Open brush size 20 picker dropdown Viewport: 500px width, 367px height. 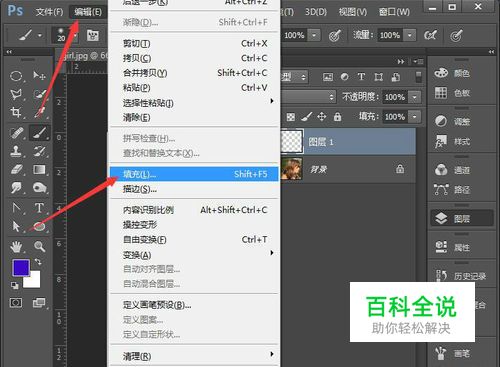pos(76,35)
